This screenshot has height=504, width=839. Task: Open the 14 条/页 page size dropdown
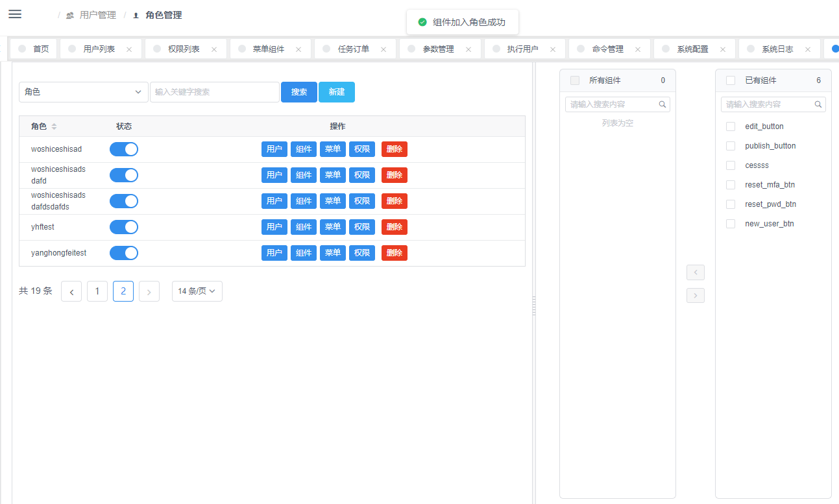(197, 292)
